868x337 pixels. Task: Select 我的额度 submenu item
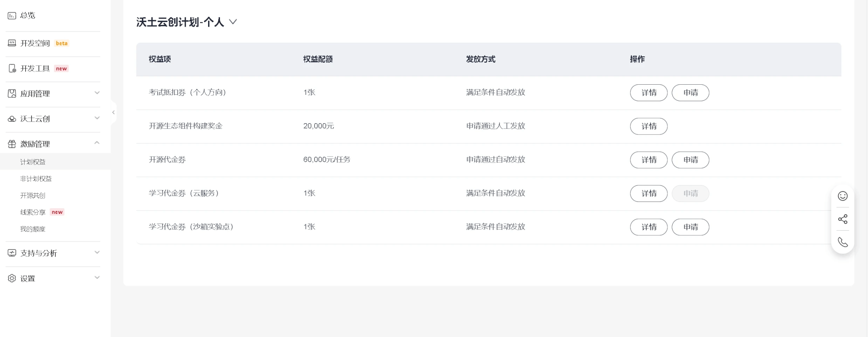[33, 229]
